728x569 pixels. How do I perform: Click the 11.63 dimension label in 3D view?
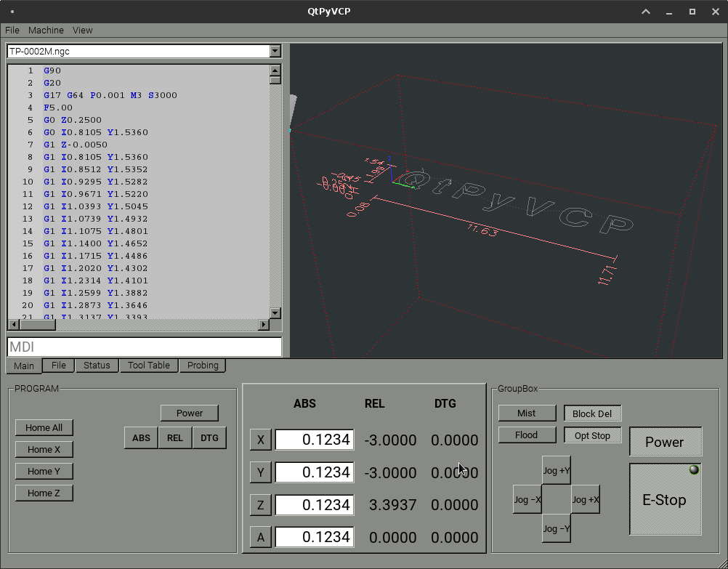(482, 230)
